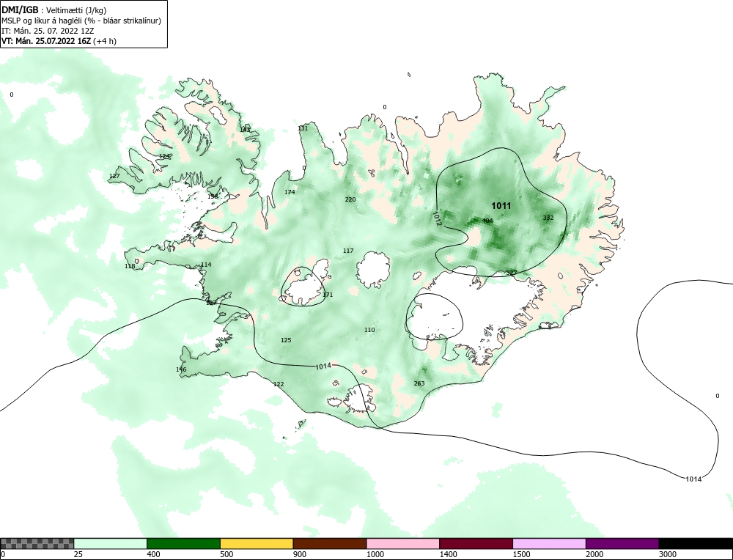Click the 220 value in the north
This screenshot has height=560, width=733.
(350, 199)
